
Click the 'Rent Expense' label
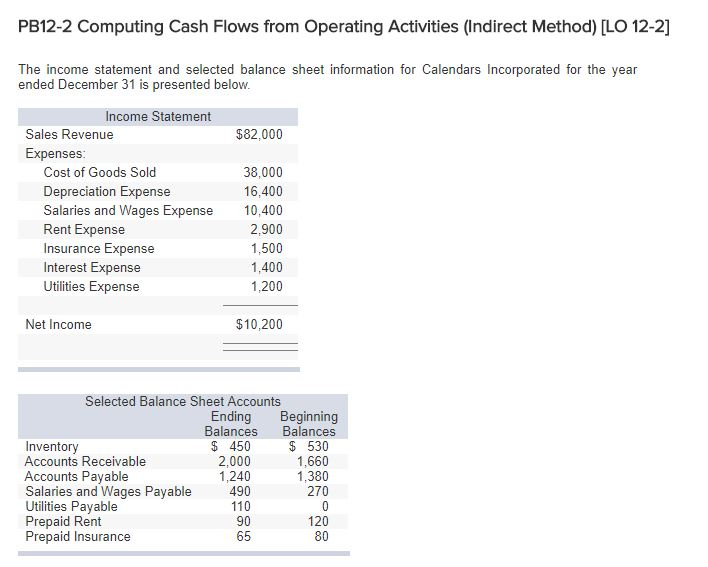[84, 229]
